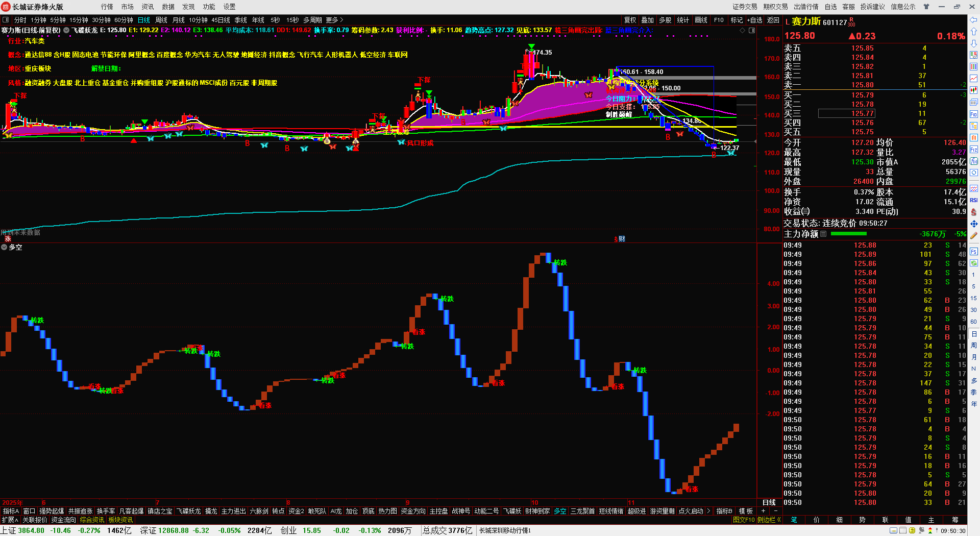Screen dimensions: 980x536
Task: Click the minus to remove indicator pane
Action: (x=776, y=511)
